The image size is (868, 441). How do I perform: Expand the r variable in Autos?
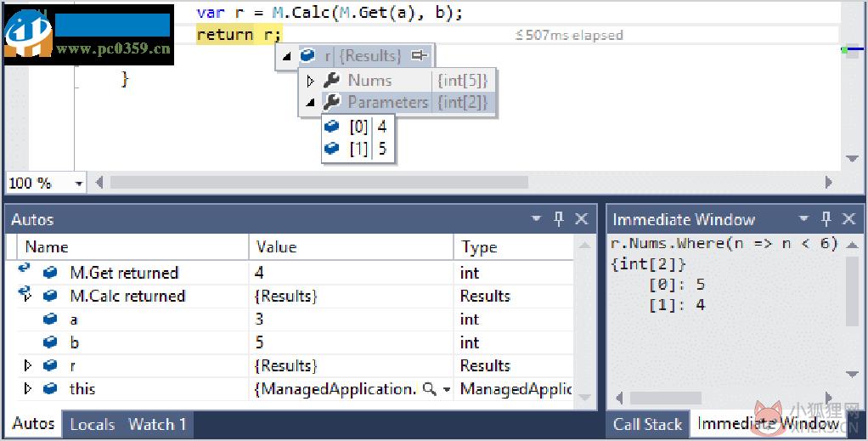28,365
